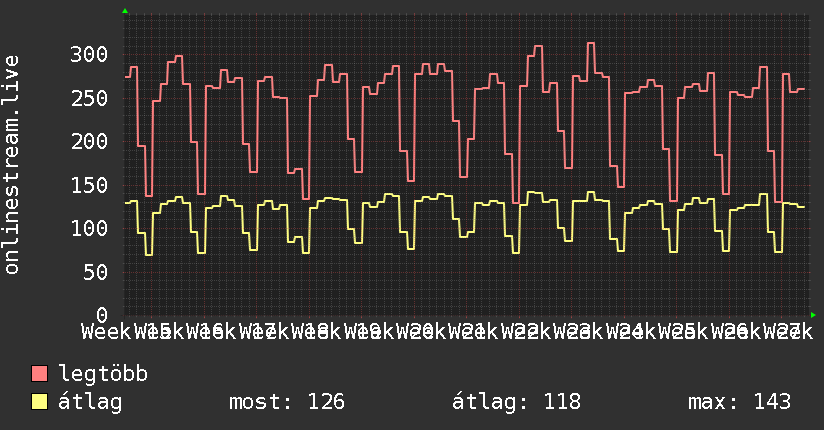
Task: Click the Week 21 x-axis marker
Action: 441,332
